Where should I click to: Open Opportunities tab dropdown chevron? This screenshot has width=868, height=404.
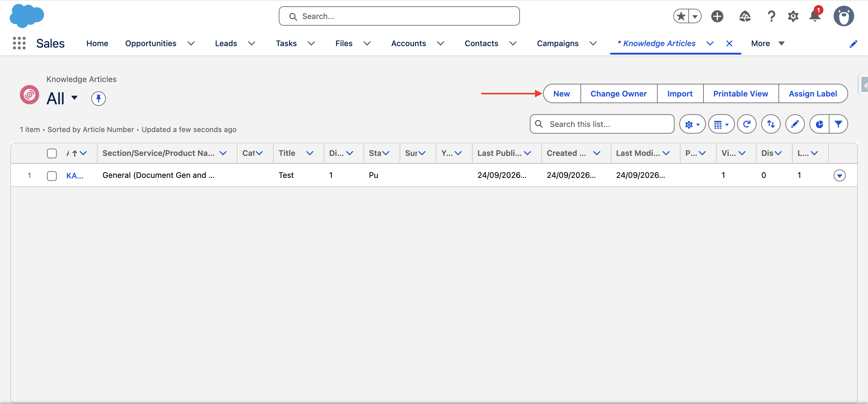point(191,43)
